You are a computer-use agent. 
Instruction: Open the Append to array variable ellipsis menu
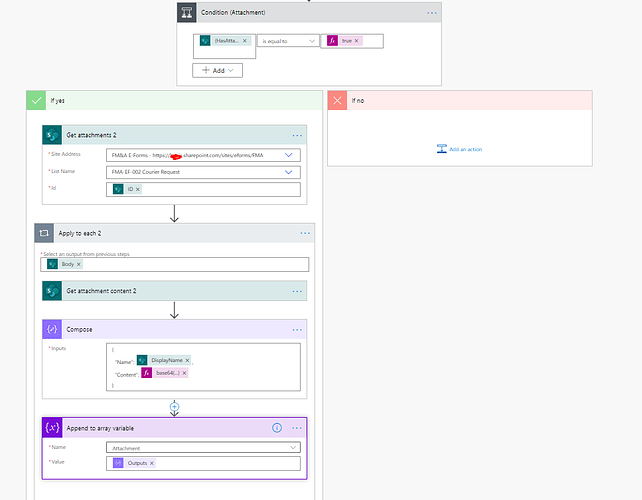tap(297, 428)
